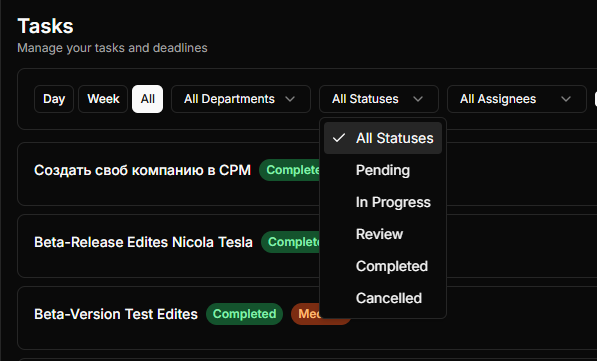
Task: Collapse the All Statuses dropdown
Action: coord(379,99)
